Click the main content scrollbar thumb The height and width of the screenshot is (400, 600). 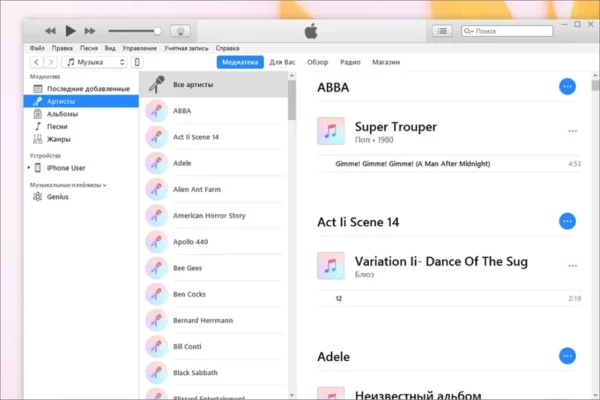click(595, 85)
